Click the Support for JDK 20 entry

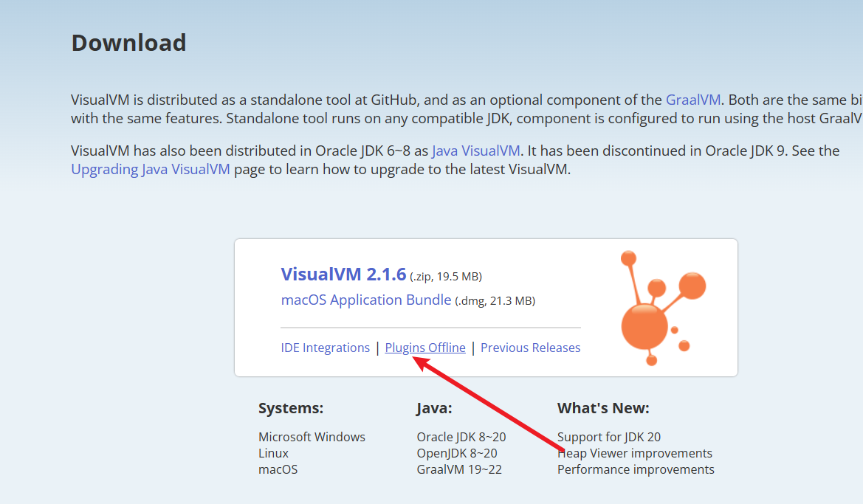tap(608, 436)
